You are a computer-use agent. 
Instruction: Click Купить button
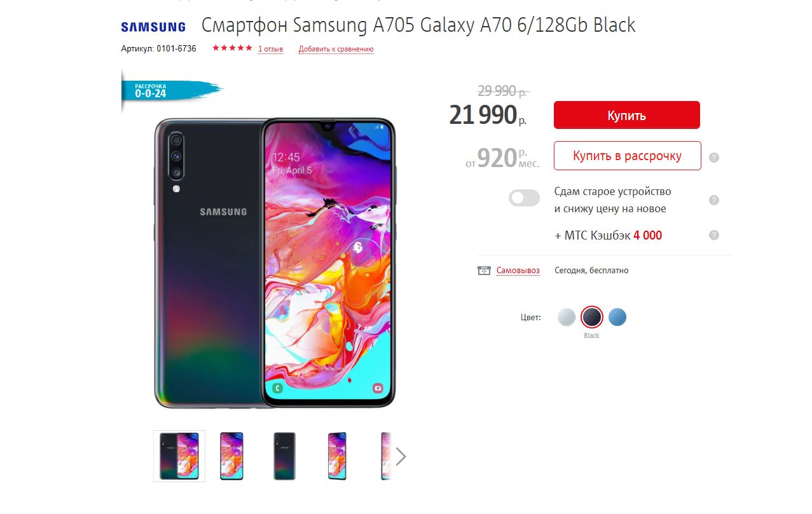(x=627, y=115)
